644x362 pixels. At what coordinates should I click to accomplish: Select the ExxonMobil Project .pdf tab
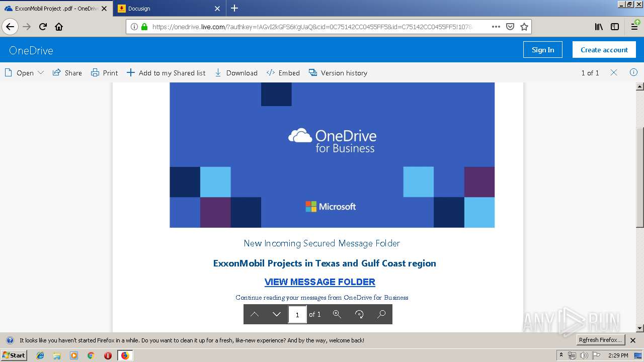coord(56,9)
